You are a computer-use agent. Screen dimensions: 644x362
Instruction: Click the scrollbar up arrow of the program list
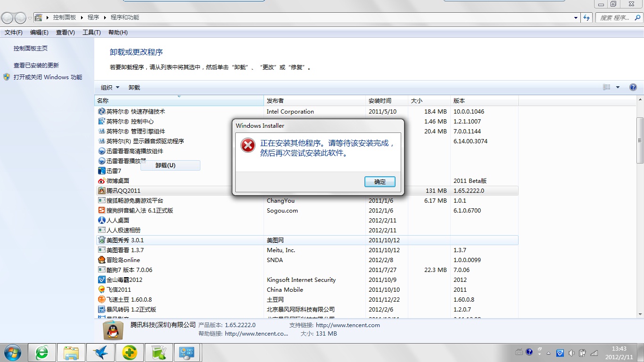[640, 99]
